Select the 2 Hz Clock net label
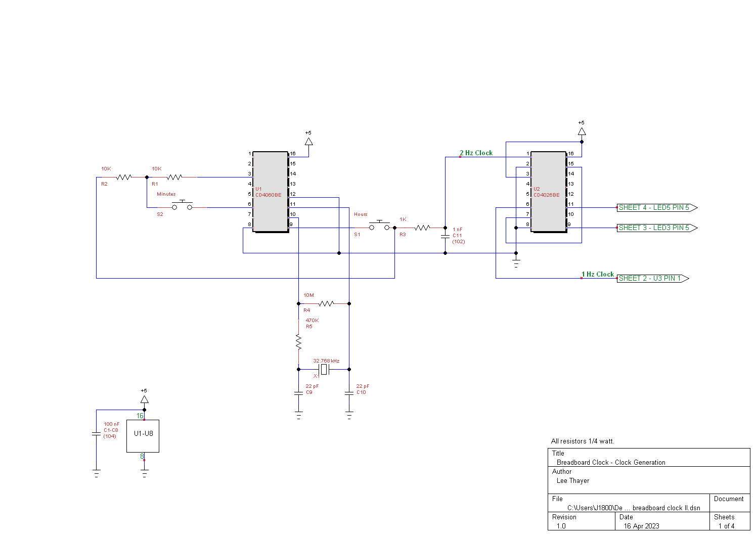Screen dimensions: 756x536 (x=476, y=153)
